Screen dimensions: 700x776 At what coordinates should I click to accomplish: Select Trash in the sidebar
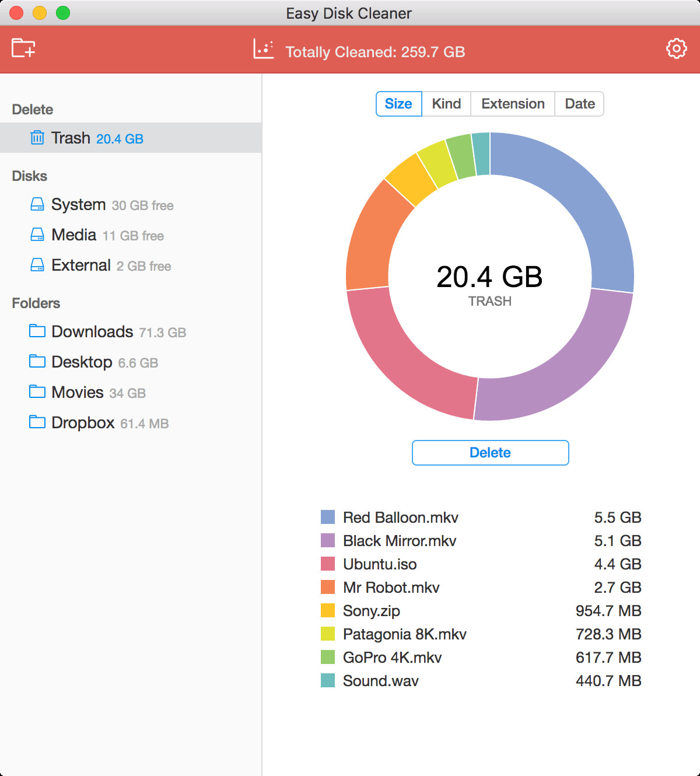click(131, 138)
